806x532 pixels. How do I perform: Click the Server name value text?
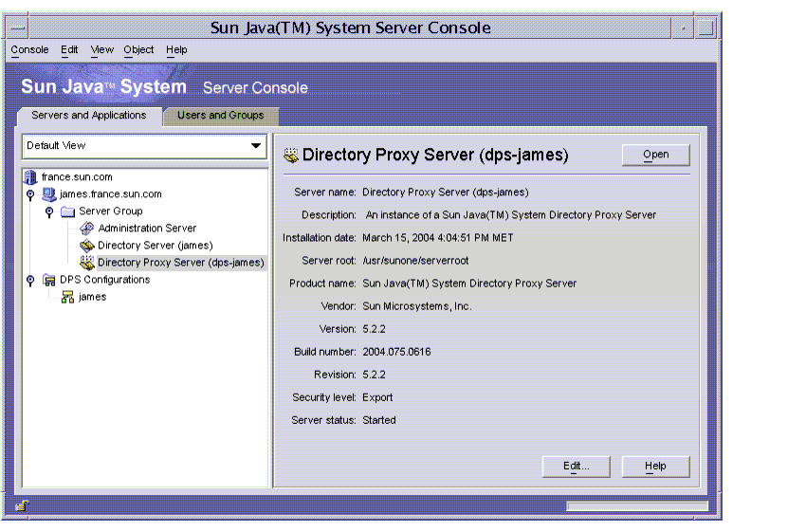(445, 193)
